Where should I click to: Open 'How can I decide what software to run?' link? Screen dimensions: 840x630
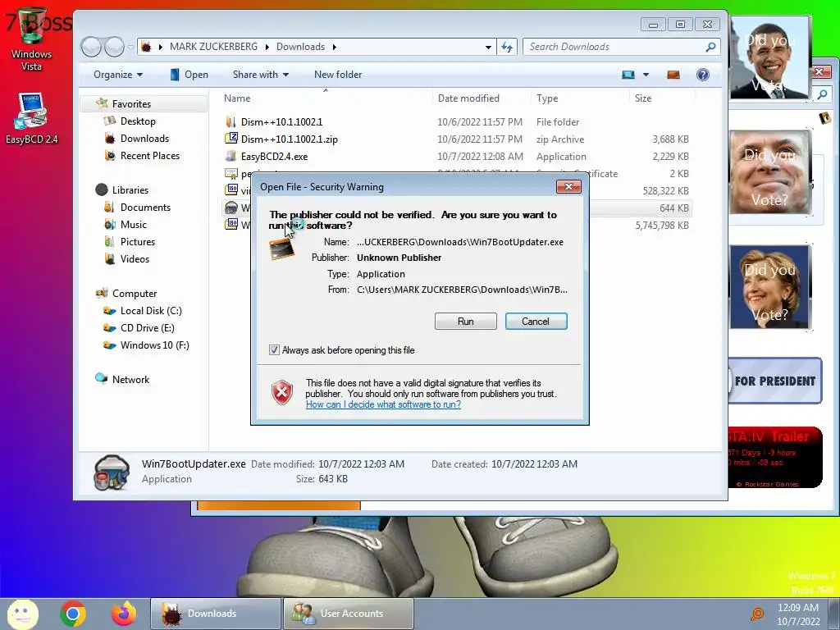pos(383,404)
